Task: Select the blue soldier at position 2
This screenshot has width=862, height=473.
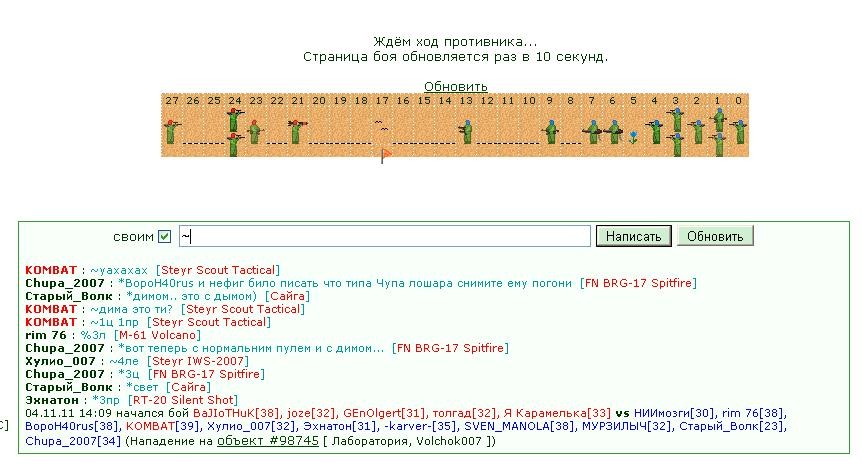Action: pos(698,132)
